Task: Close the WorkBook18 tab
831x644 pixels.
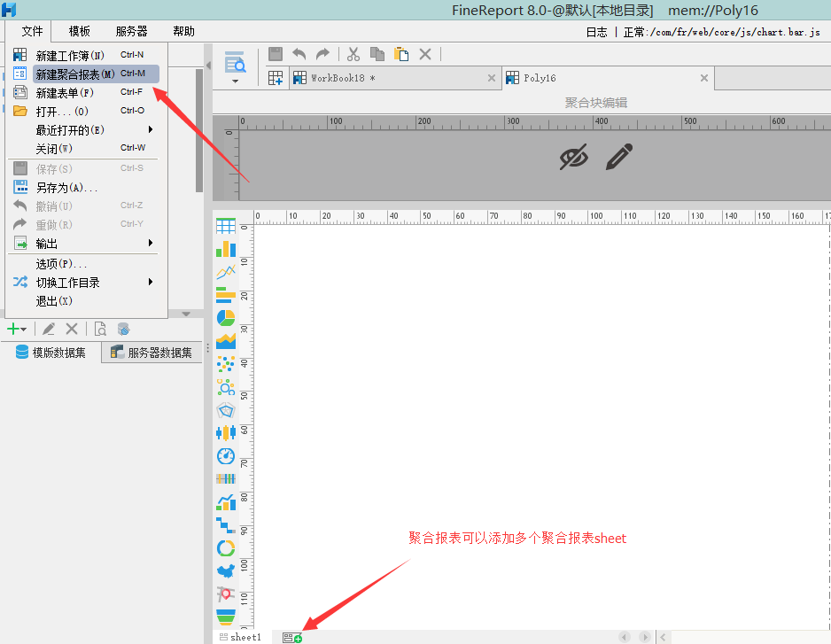Action: pyautogui.click(x=492, y=79)
